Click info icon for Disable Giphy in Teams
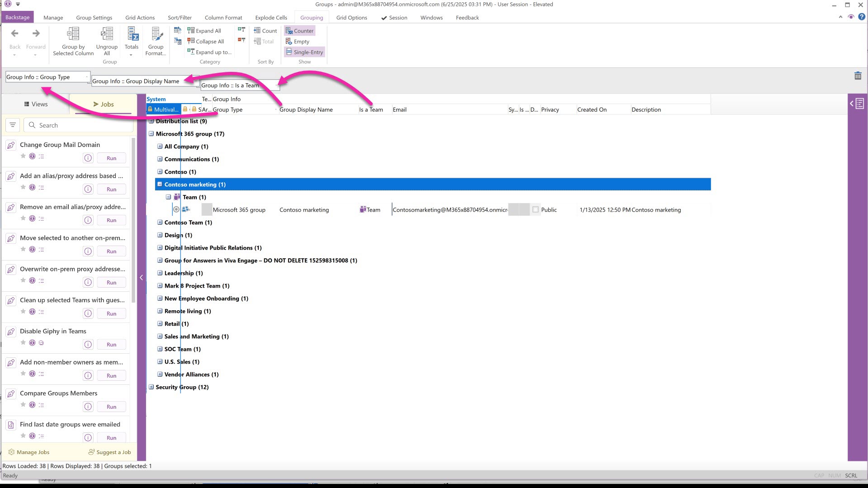The image size is (868, 488). click(x=88, y=345)
